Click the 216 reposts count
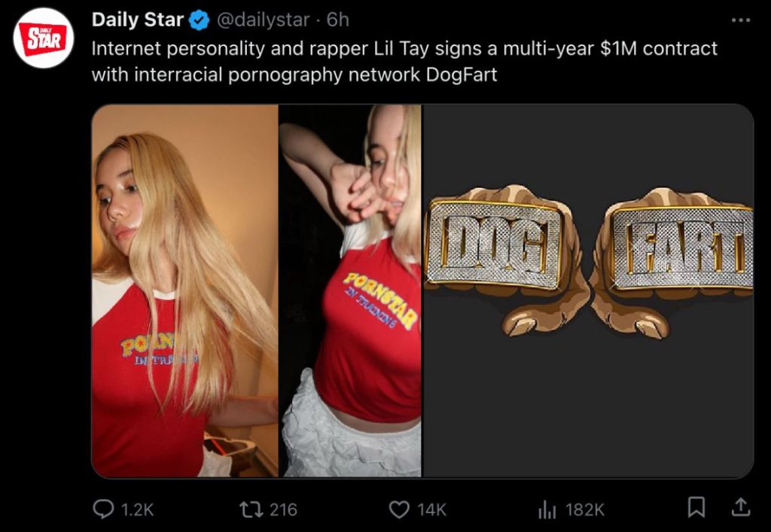This screenshot has height=532, width=771. click(283, 510)
